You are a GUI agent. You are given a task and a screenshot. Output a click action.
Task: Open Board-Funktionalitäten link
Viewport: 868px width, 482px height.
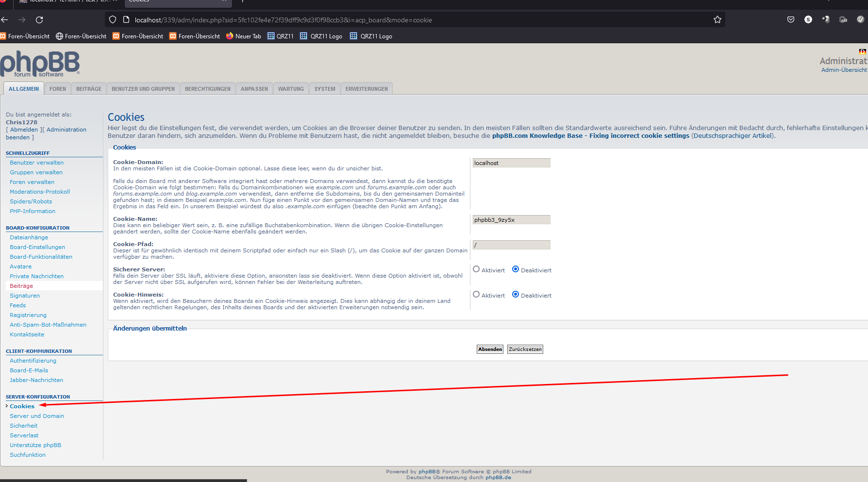coord(41,257)
